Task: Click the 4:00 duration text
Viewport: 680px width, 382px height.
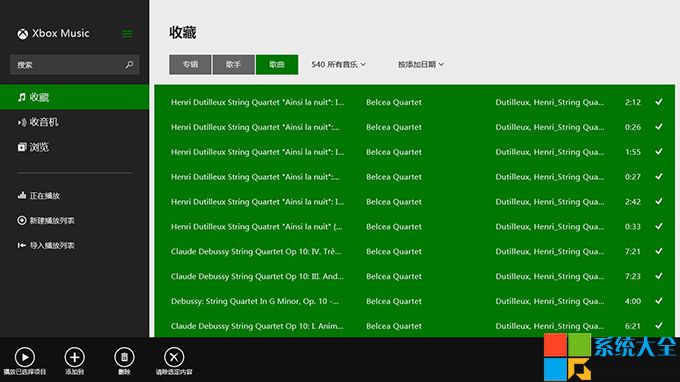Action: click(633, 301)
